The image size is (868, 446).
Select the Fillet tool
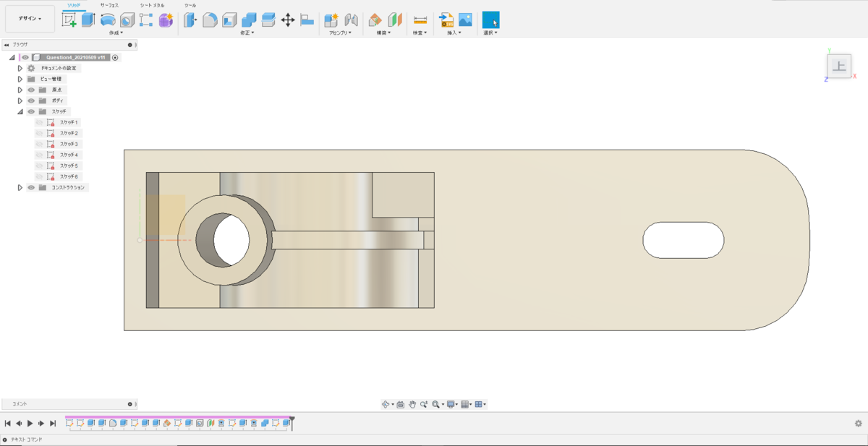pyautogui.click(x=210, y=20)
